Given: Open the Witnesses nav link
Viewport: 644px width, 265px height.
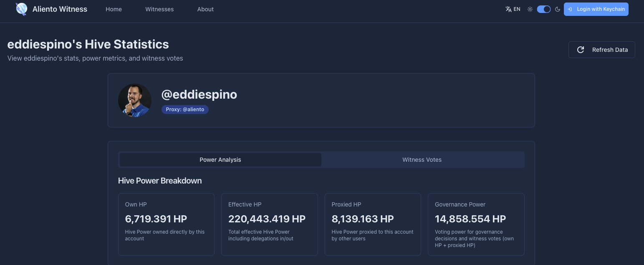Looking at the screenshot, I should coord(159,9).
